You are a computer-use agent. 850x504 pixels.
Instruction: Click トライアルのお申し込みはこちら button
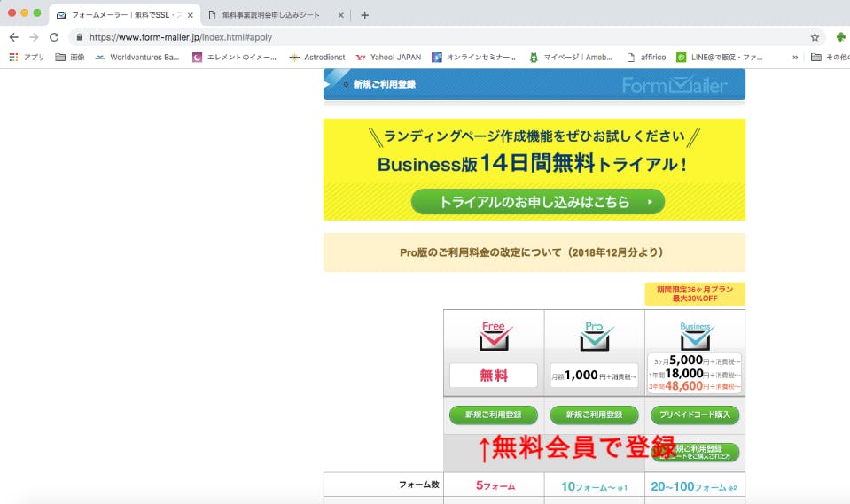(x=538, y=202)
